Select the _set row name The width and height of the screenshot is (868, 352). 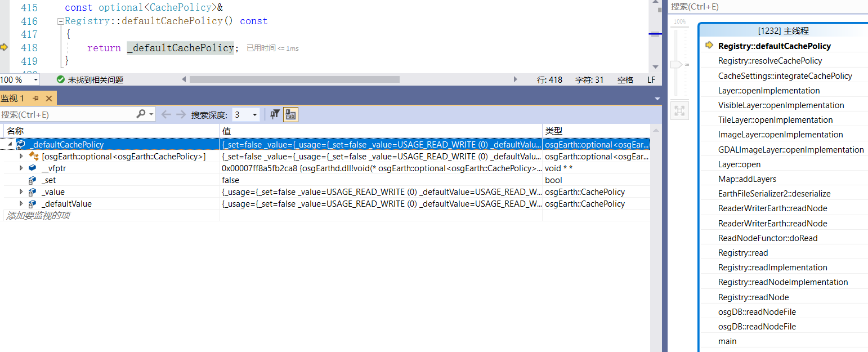48,180
